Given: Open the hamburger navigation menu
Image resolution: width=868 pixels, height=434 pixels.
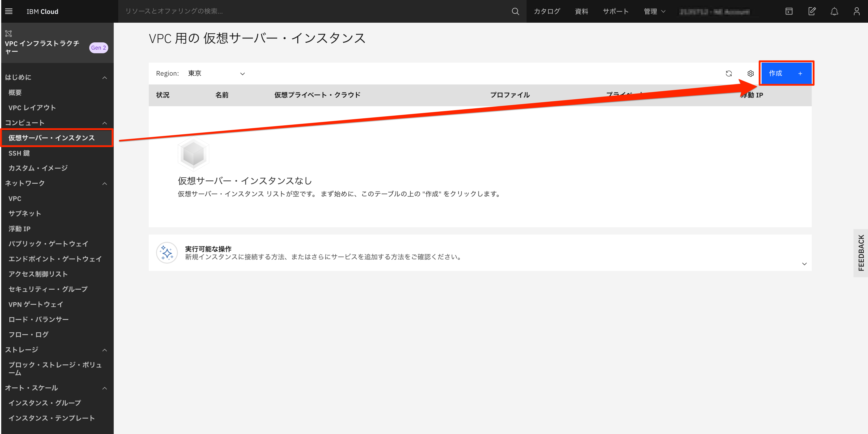Looking at the screenshot, I should (x=8, y=11).
